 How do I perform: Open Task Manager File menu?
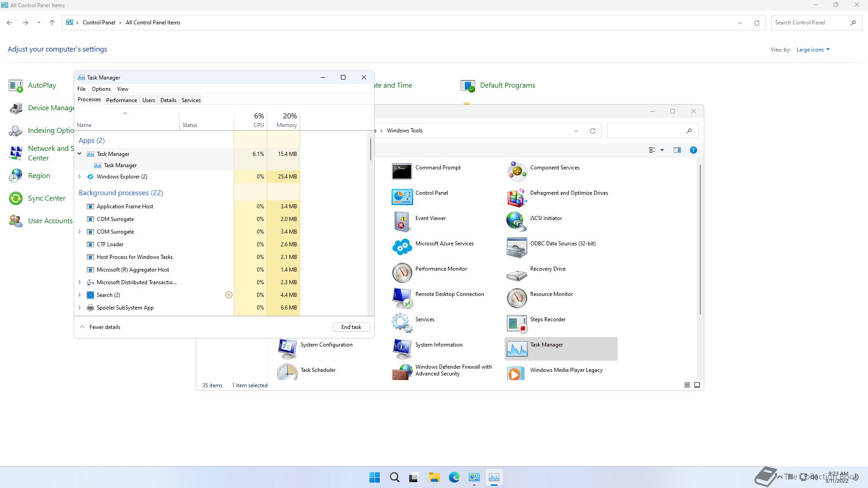[x=81, y=89]
